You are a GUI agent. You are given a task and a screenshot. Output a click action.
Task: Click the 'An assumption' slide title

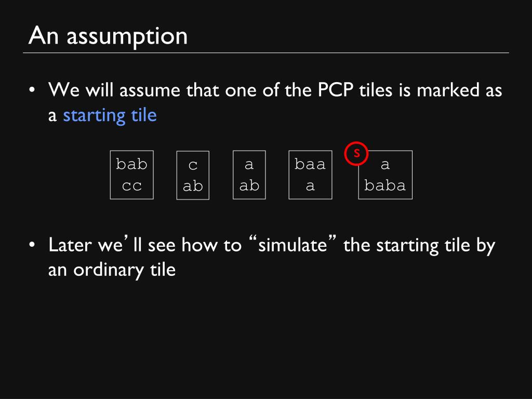[x=108, y=36]
